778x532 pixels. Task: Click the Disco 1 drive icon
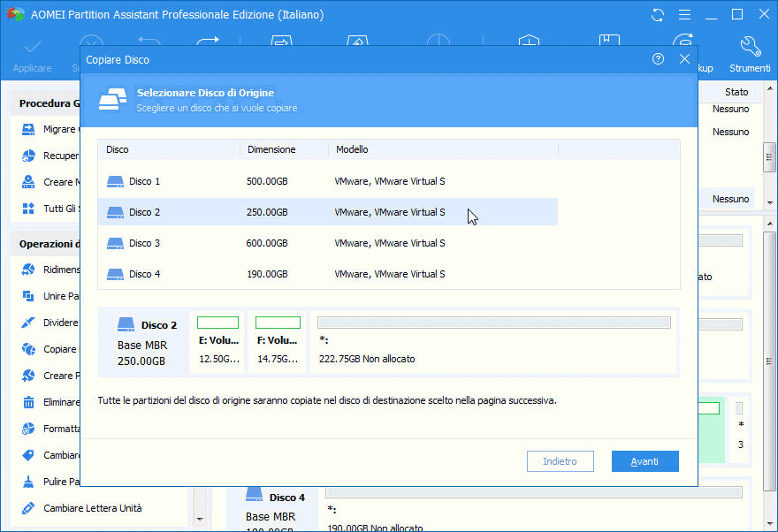tap(115, 181)
